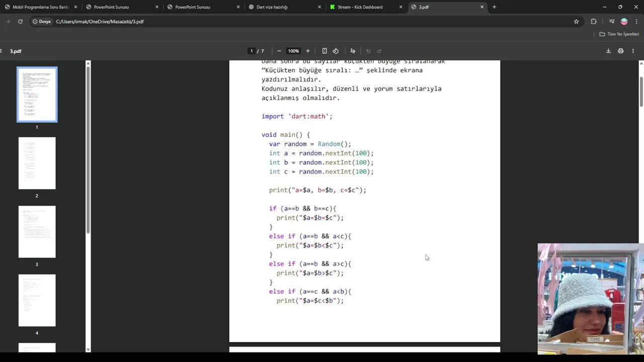Switch to the first PowerPoint Sunusu tab
The width and height of the screenshot is (644, 362).
[122, 7]
